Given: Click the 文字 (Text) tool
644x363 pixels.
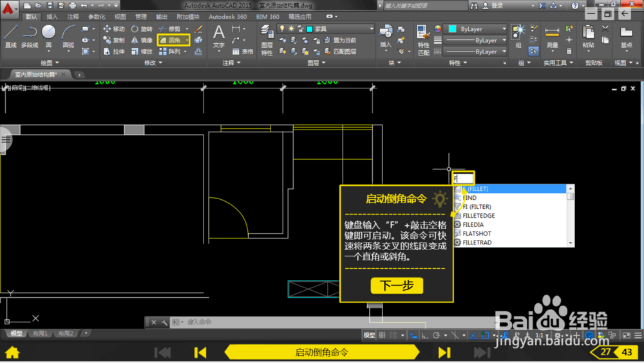Looking at the screenshot, I should click(x=218, y=37).
